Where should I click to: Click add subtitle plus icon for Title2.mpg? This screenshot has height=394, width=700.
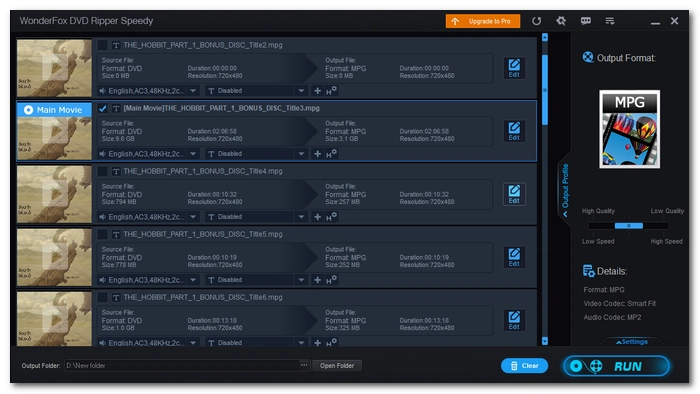pos(317,91)
